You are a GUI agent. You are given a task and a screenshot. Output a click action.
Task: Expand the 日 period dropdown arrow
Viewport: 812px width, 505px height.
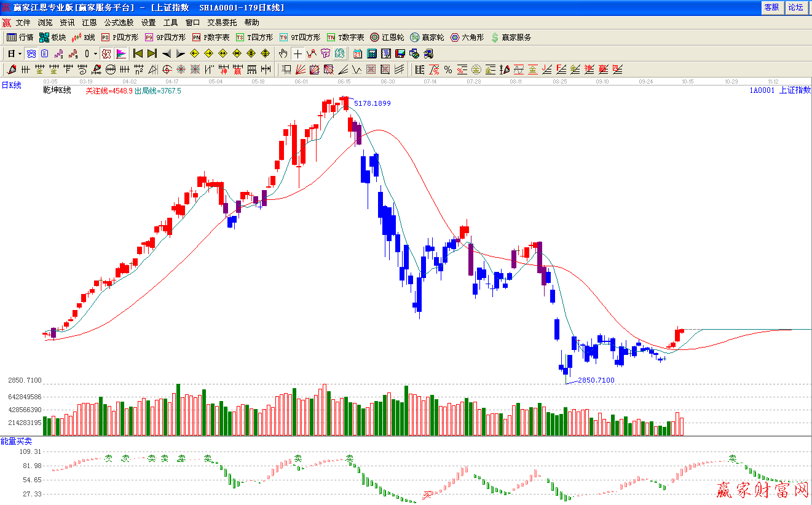20,54
